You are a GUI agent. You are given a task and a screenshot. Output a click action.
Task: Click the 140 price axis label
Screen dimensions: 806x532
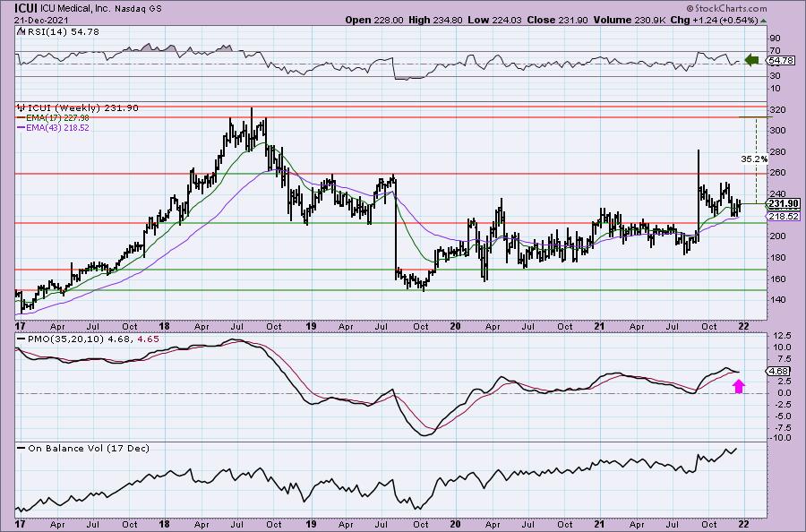coord(778,300)
